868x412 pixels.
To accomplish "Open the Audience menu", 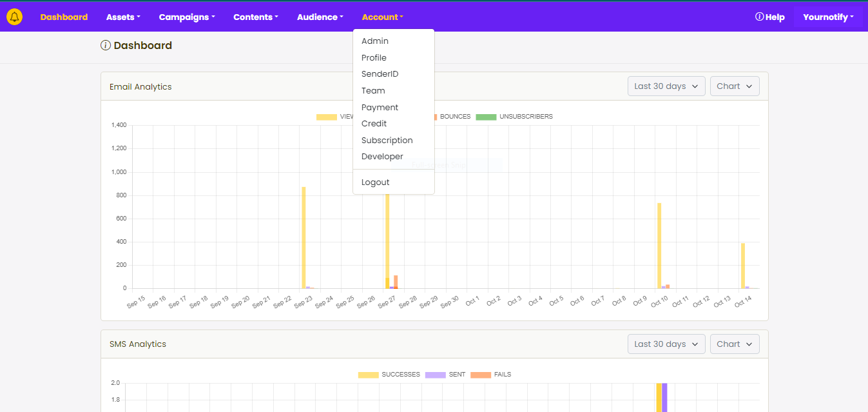I will (320, 17).
